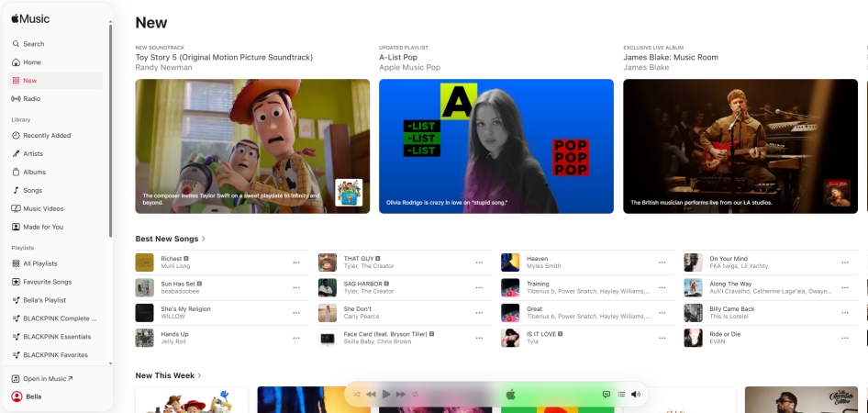Screen dimensions: 868x413
Task: Select She Don't by Carly Pearce
Action: point(405,313)
